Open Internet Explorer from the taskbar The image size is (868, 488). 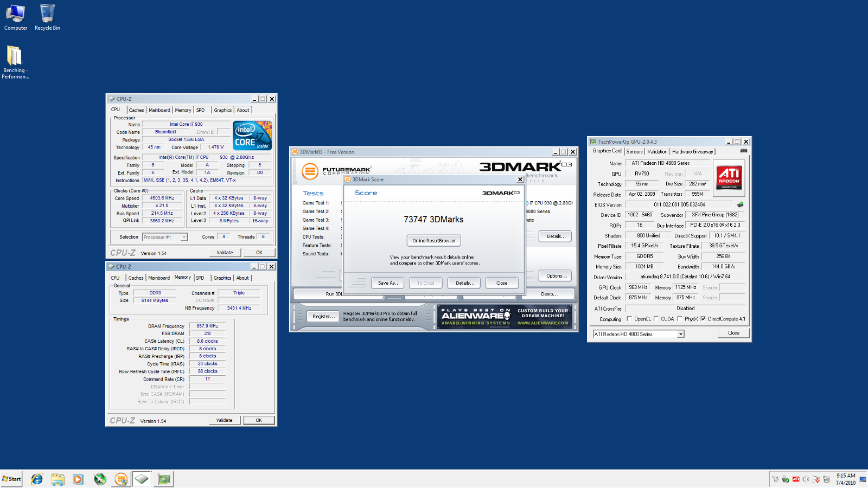(37, 479)
